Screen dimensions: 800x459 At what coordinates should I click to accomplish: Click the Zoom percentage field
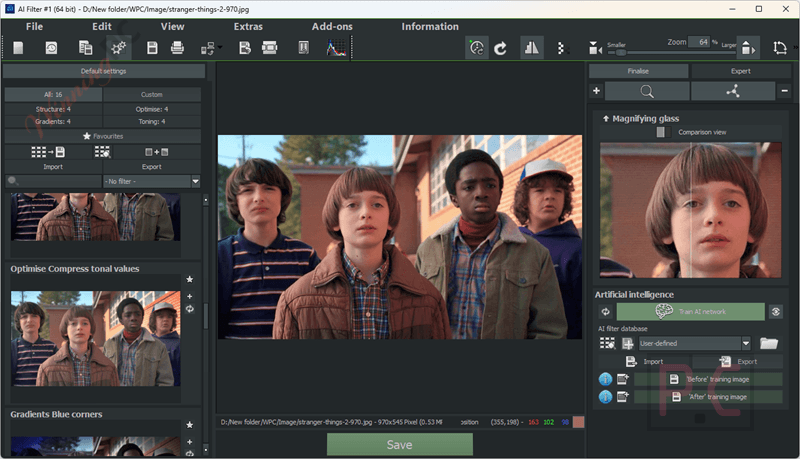698,42
